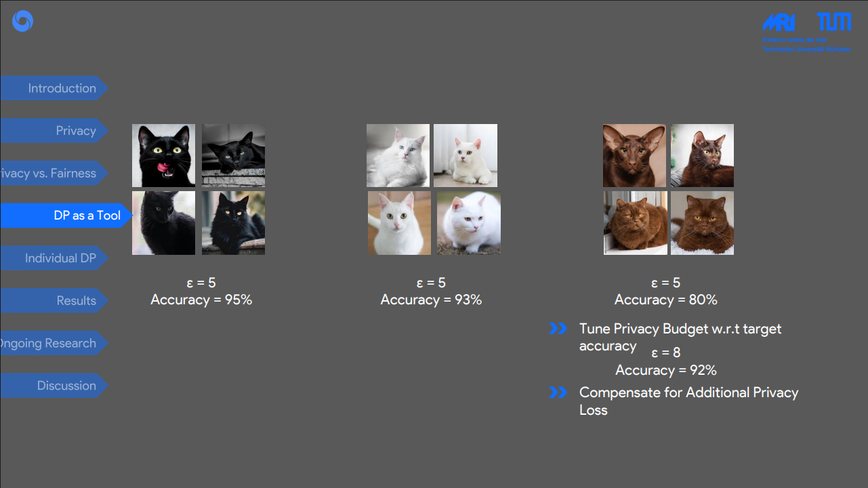Switch to Ongoing Research section
Viewport: 868px width, 488px height.
pyautogui.click(x=53, y=344)
